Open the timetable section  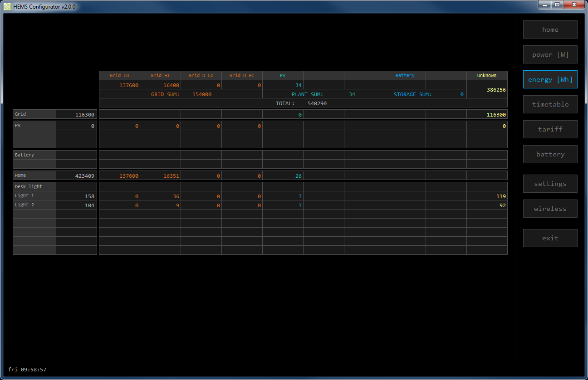550,104
